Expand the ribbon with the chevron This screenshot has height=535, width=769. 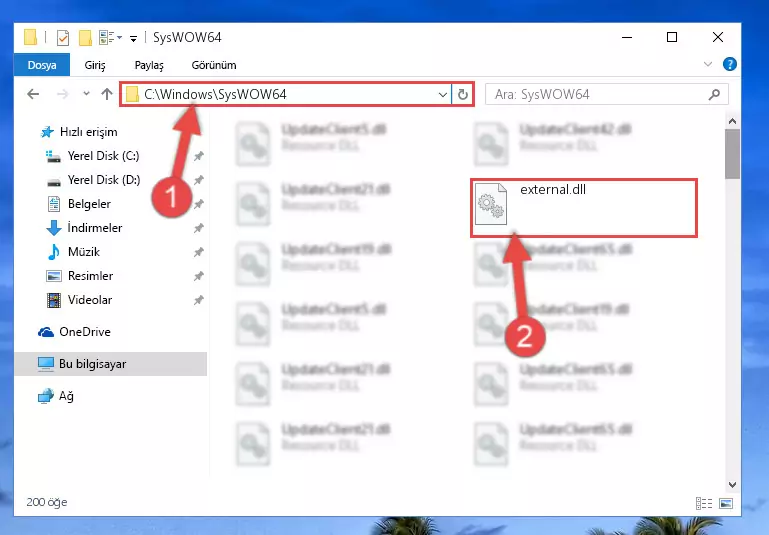tap(708, 64)
